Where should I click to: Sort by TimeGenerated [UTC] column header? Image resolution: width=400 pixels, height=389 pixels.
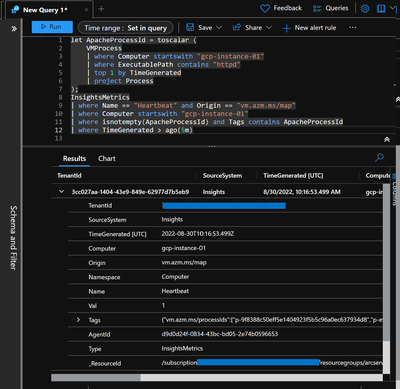(293, 176)
